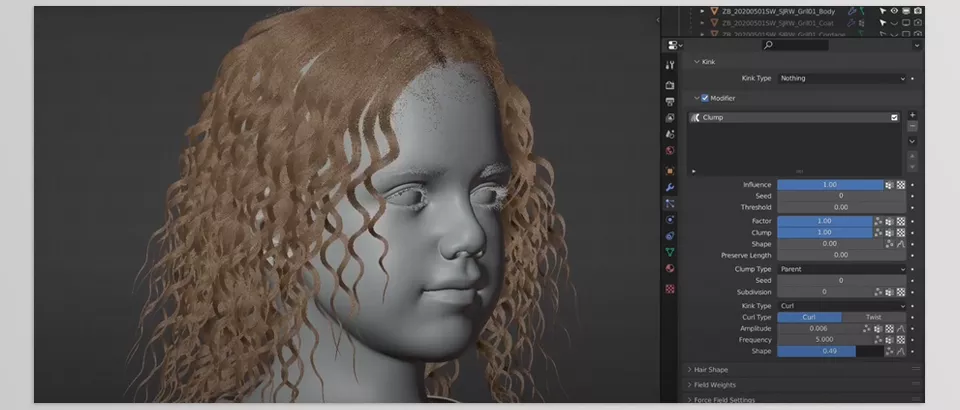Toggle viewport display of Grl01_Body
This screenshot has width=960, height=410.
point(906,11)
